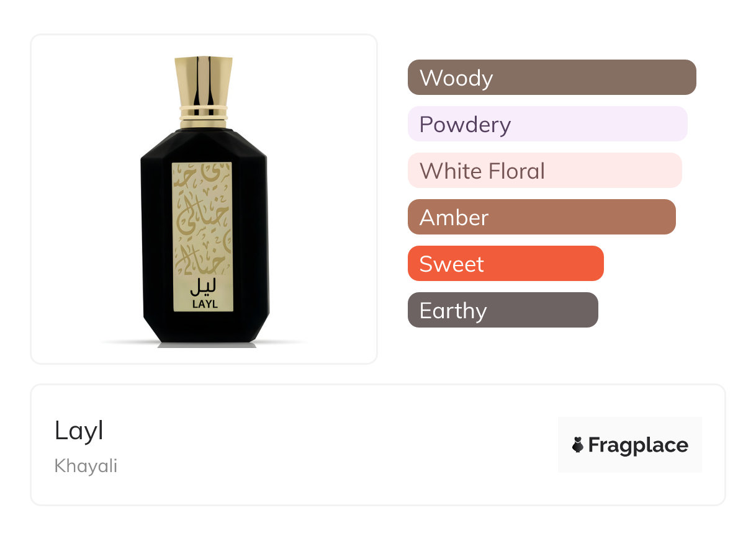
Task: Choose the Amber accord bar
Action: pos(541,217)
